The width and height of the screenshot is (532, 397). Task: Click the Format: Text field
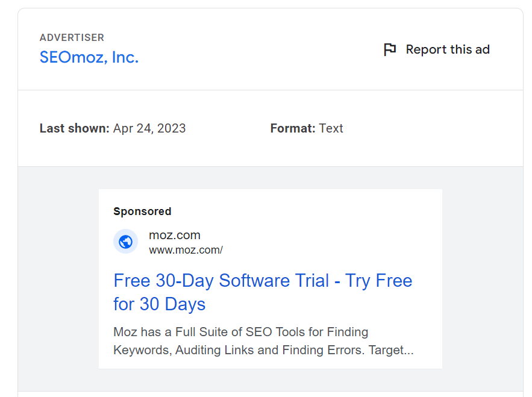tap(307, 128)
